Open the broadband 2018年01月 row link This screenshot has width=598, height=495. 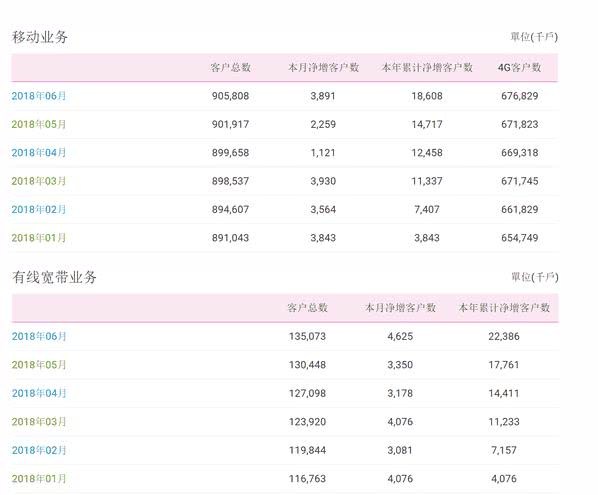coord(39,479)
